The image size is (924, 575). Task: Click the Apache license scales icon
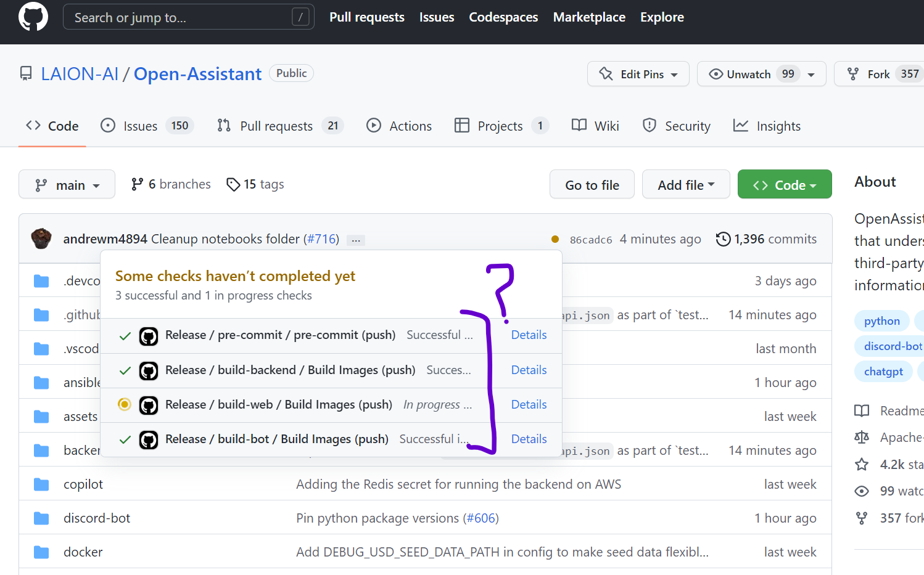pos(862,437)
